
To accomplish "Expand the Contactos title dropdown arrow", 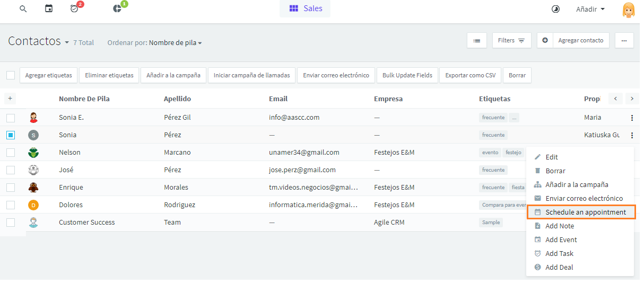I will click(x=67, y=42).
